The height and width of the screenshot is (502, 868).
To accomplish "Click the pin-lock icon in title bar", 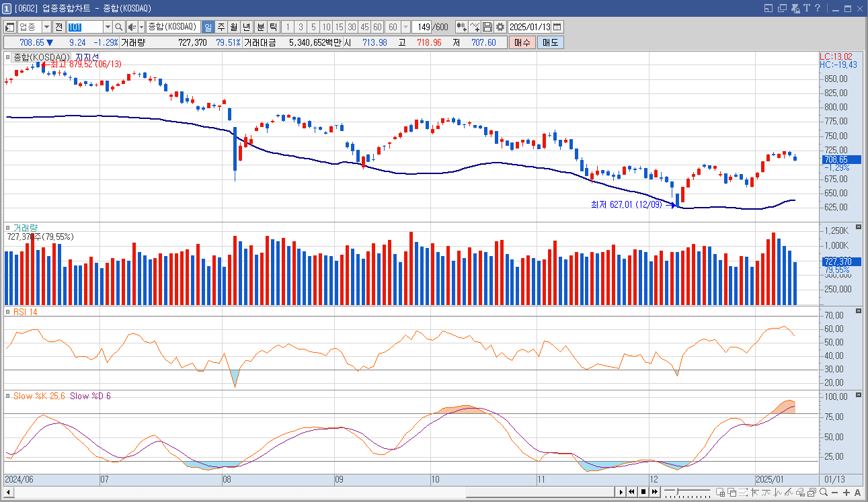I will pos(794,8).
